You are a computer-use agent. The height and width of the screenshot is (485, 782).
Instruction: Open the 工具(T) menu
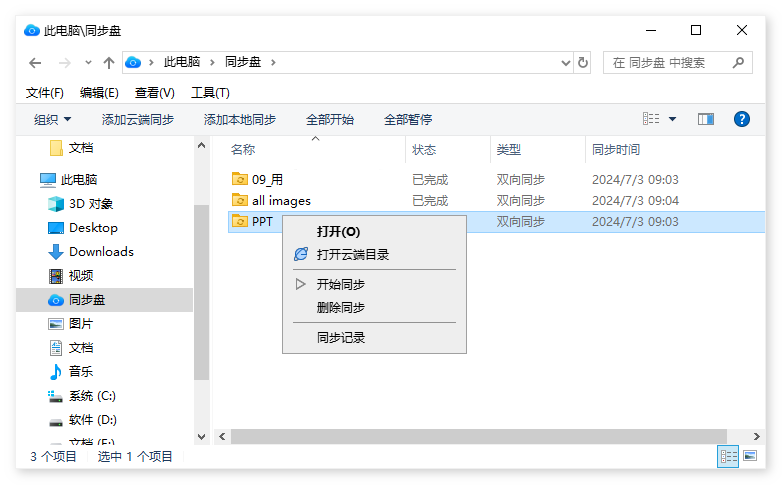(210, 93)
